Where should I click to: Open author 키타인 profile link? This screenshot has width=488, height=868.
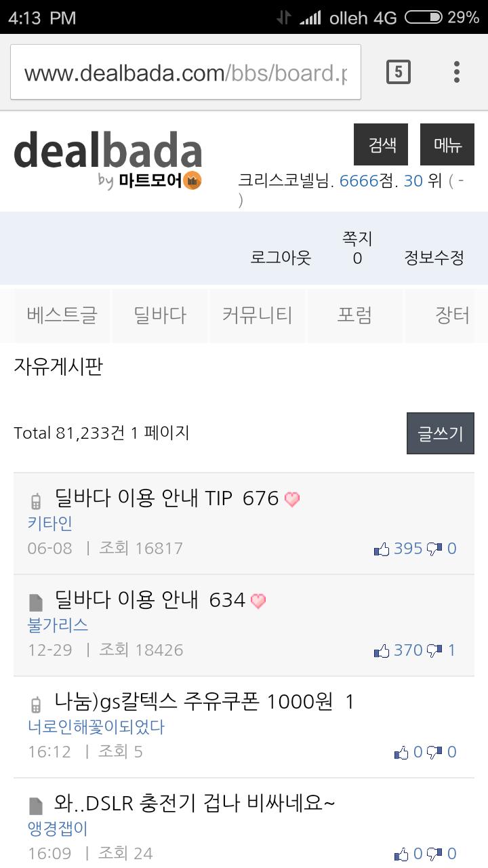(50, 524)
